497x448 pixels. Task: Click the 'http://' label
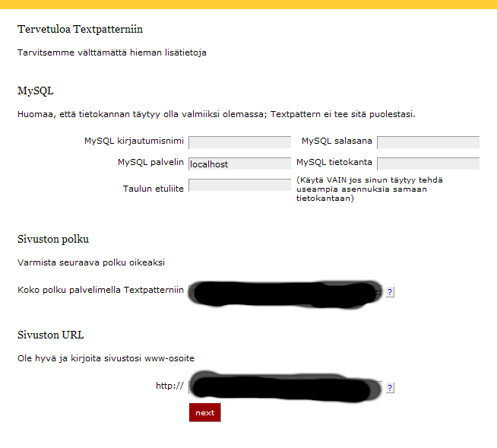(169, 386)
